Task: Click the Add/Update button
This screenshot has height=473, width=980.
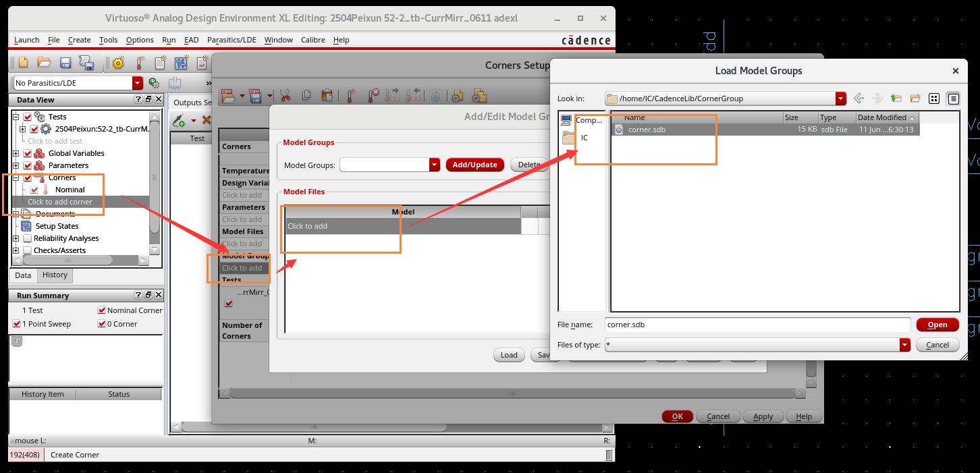Action: coord(475,165)
